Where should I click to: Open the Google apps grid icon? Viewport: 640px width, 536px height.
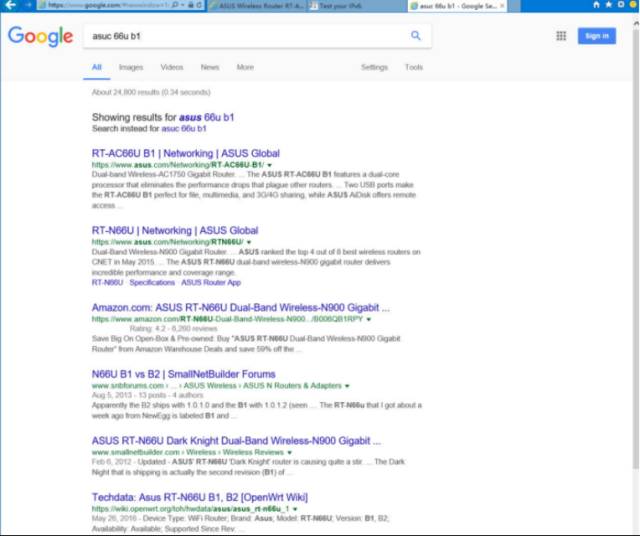[561, 36]
